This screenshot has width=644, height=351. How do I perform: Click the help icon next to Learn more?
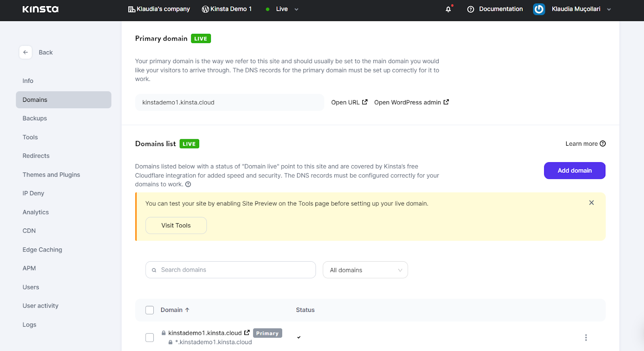(x=603, y=144)
